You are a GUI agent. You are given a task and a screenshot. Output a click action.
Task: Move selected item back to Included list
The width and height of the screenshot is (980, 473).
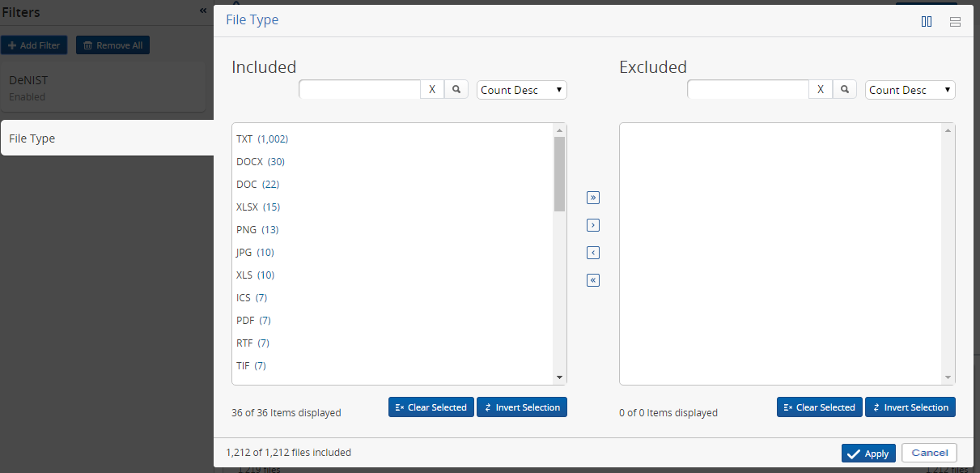click(x=593, y=253)
